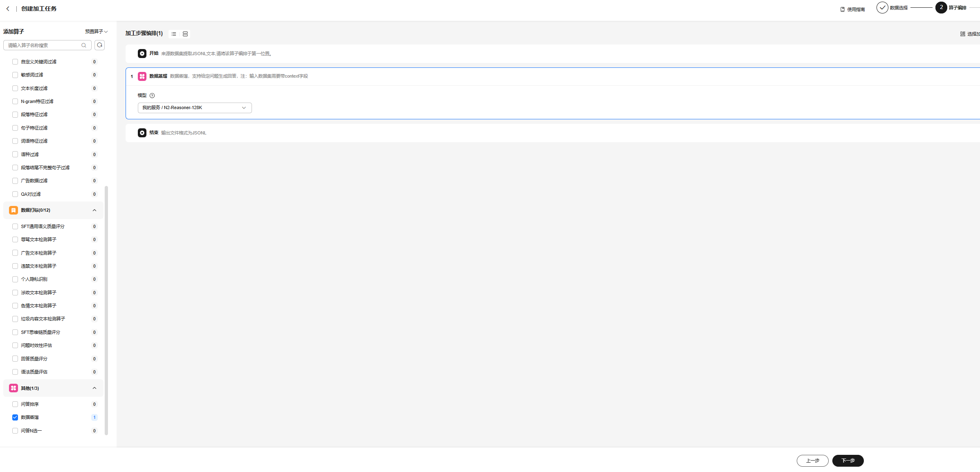The image size is (980, 472).
Task: Click the help icon beside 模型
Action: pos(152,96)
